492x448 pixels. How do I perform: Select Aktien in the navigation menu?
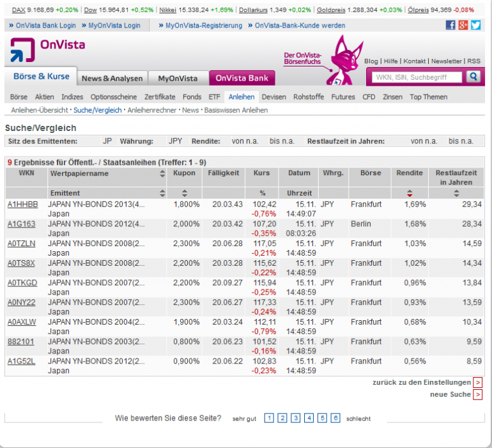point(45,97)
